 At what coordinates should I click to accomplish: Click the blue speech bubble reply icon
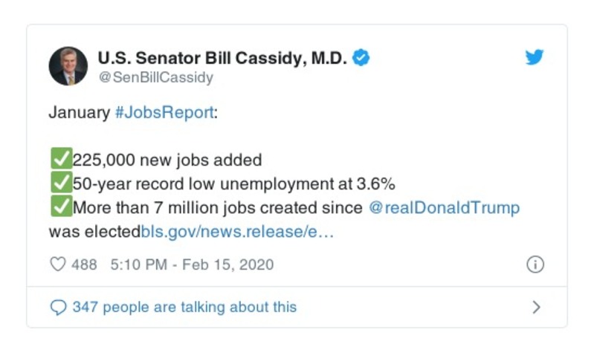click(57, 308)
